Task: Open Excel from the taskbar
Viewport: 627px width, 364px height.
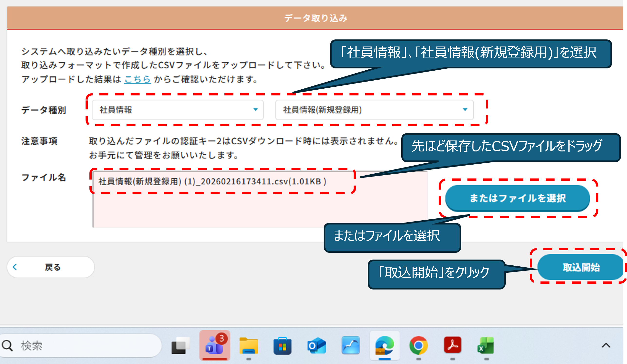Action: pos(486,345)
